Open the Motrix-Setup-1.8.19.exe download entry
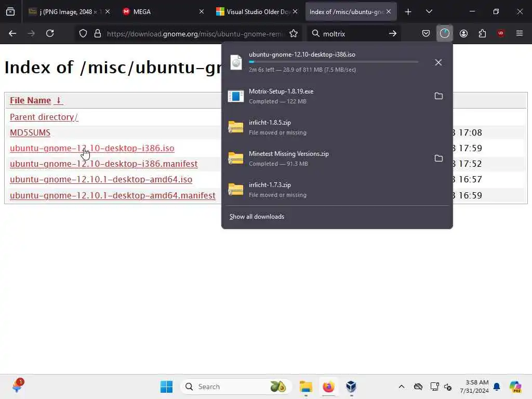The height and width of the screenshot is (399, 532). (326, 96)
